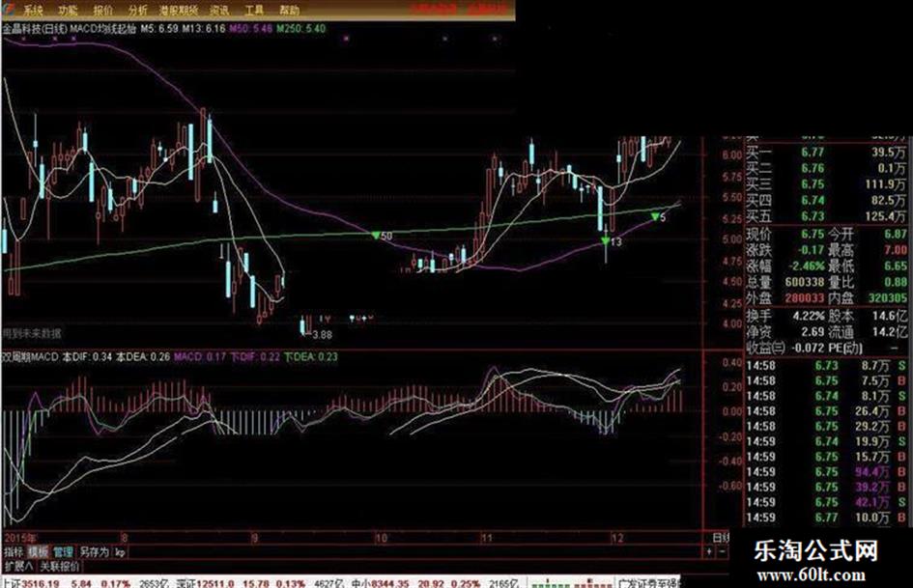Click the 买一 bid row at 6.77
Viewport: 913px width, 588px height.
tap(826, 152)
